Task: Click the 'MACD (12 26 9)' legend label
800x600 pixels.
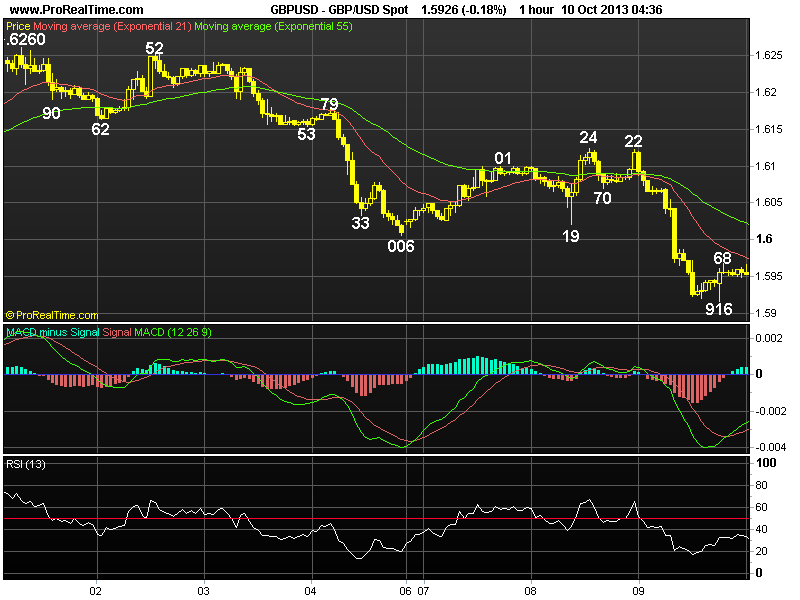Action: click(x=172, y=332)
